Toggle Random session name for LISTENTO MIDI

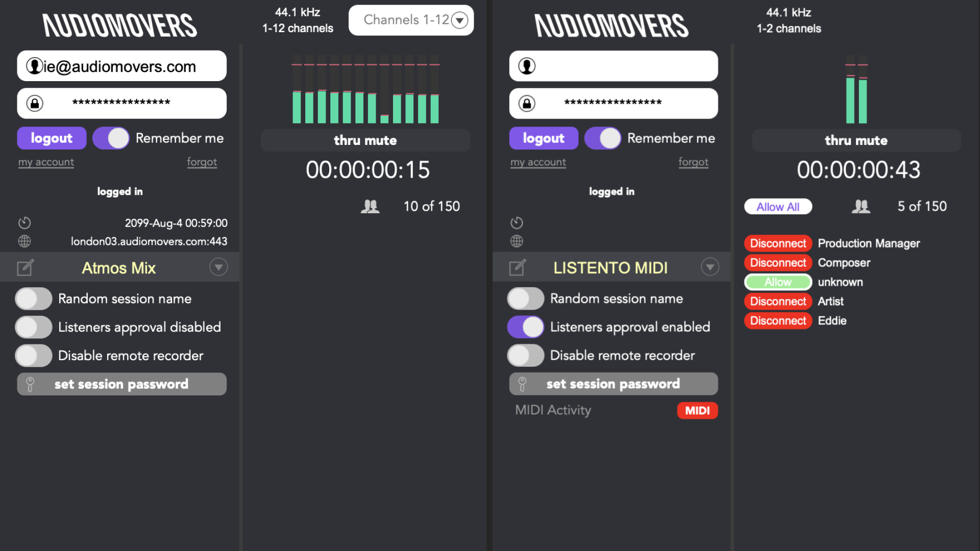pos(526,299)
